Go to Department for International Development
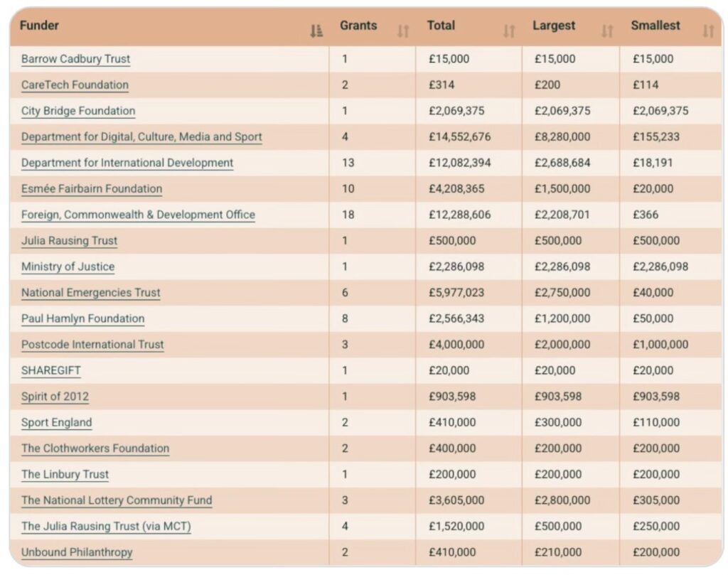Viewport: 728px width, 575px height. (x=127, y=163)
